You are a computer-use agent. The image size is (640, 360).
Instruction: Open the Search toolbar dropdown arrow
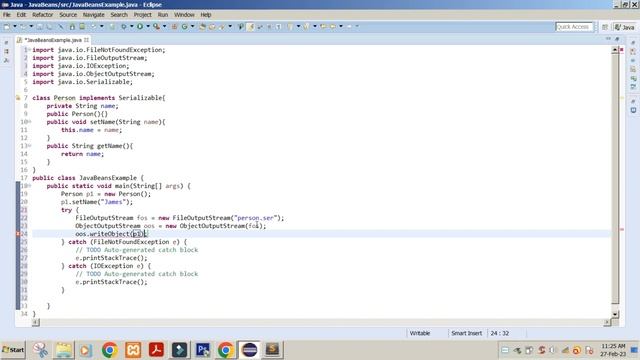click(x=230, y=27)
